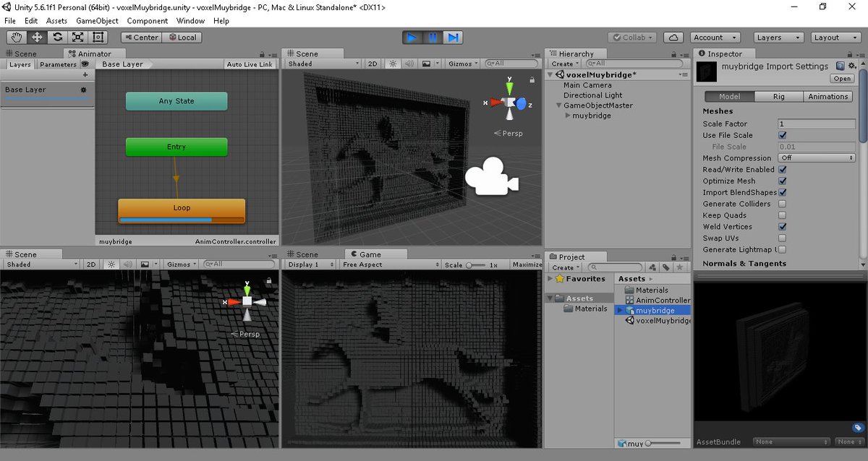The height and width of the screenshot is (461, 868).
Task: Click the Step frame button
Action: pyautogui.click(x=453, y=38)
